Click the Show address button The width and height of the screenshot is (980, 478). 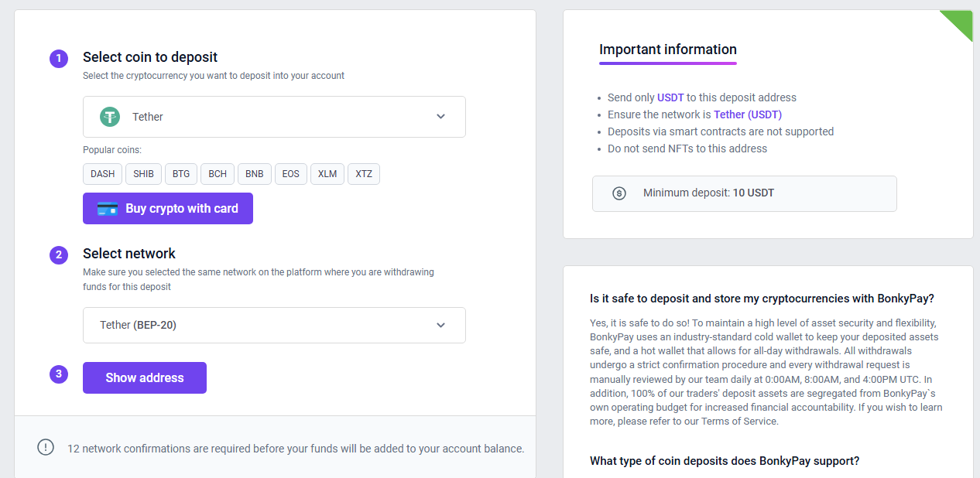pos(145,378)
